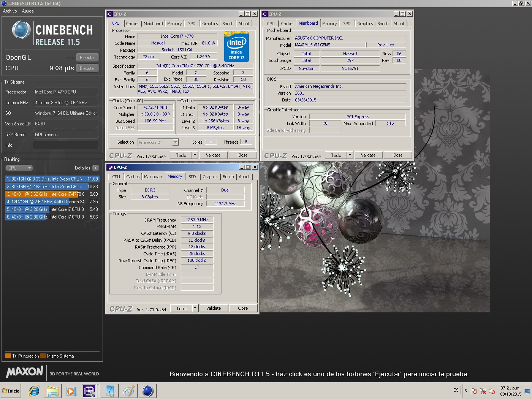Screen dimensions: 532x399
Task: Click Validate in Memory window
Action: pos(214,308)
